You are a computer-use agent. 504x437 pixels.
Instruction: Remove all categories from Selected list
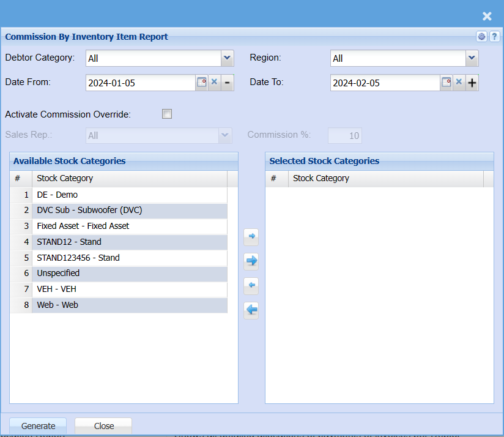pos(251,310)
